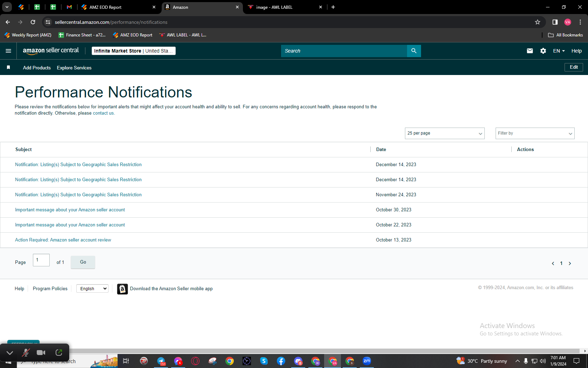Open the November 24 Geographic Sales Restriction notification
The image size is (588, 368).
click(x=78, y=195)
